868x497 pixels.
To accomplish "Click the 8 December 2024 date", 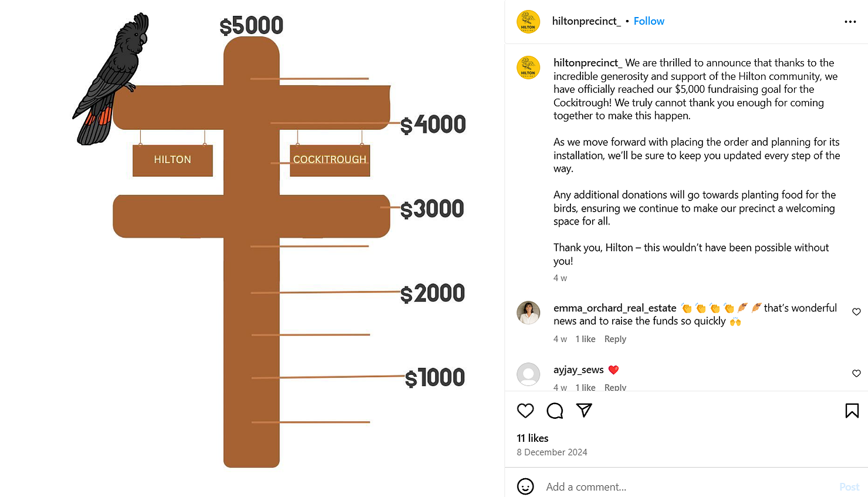I will [552, 452].
